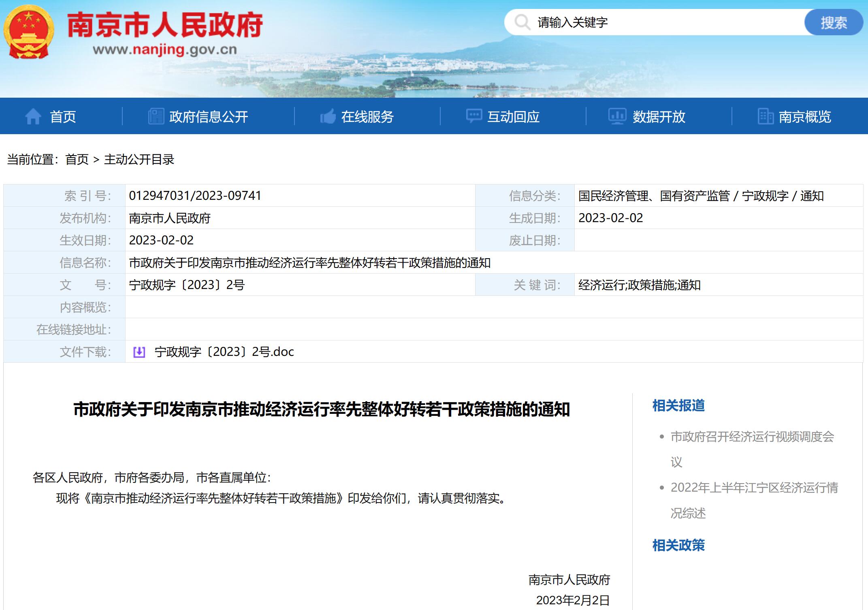Click the 首页 breadcrumb link

click(x=77, y=160)
